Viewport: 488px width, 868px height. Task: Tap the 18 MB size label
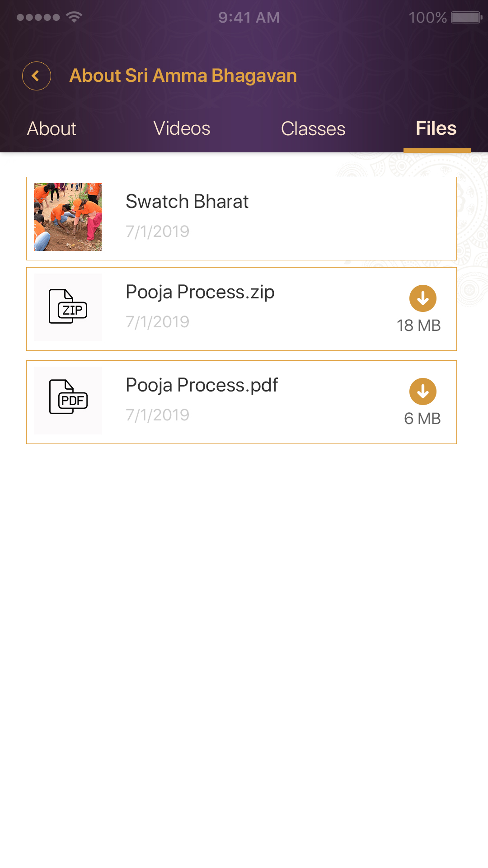point(418,325)
